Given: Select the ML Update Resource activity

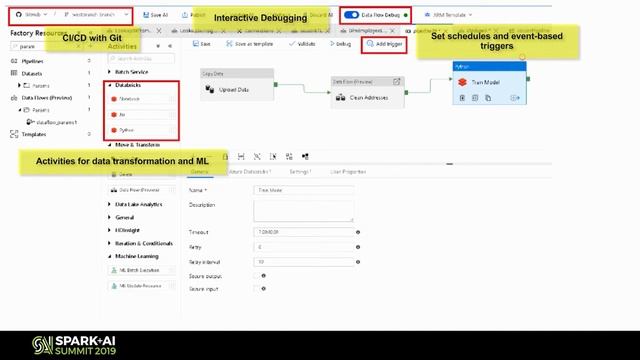Looking at the screenshot, I should [141, 286].
